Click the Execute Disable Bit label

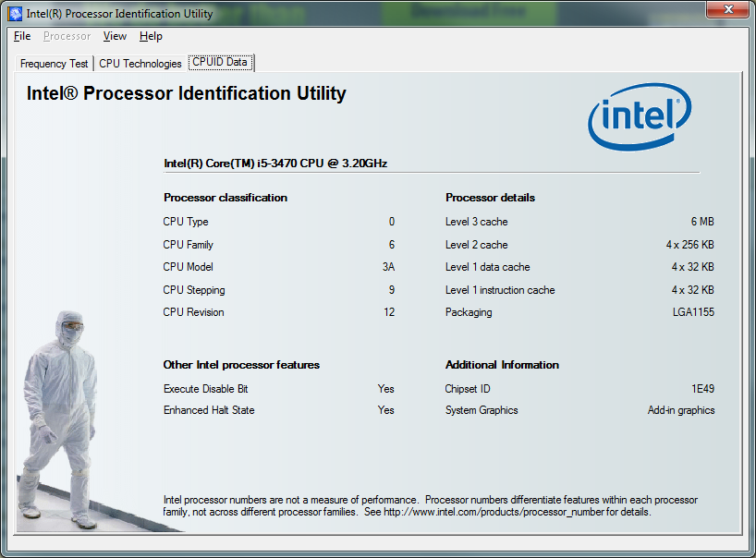pyautogui.click(x=205, y=389)
